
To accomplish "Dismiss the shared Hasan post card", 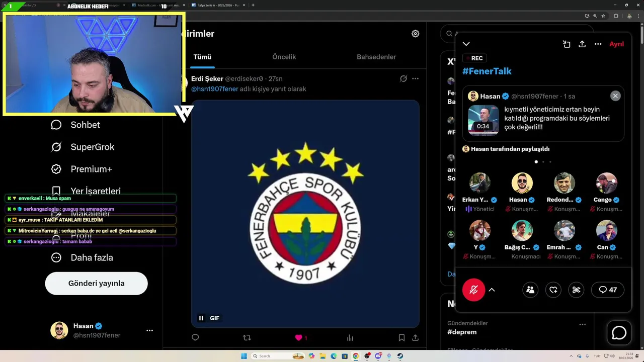I will pyautogui.click(x=615, y=96).
